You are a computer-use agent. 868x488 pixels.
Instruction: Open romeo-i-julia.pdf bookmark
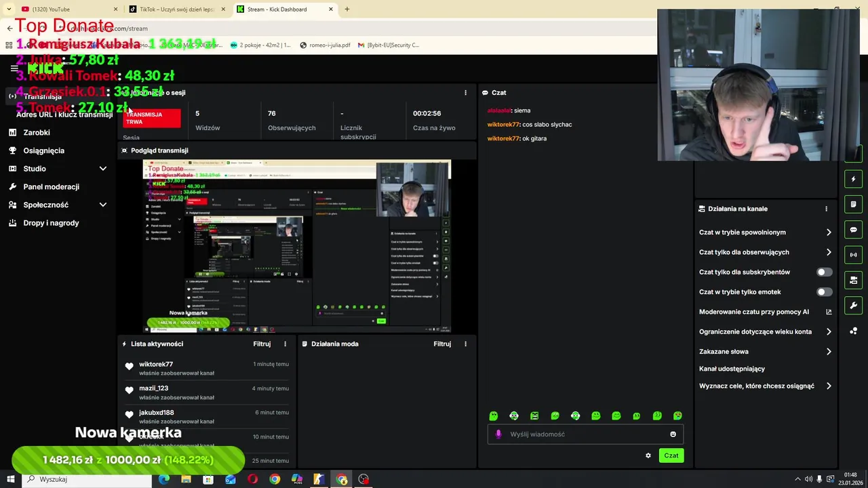325,45
